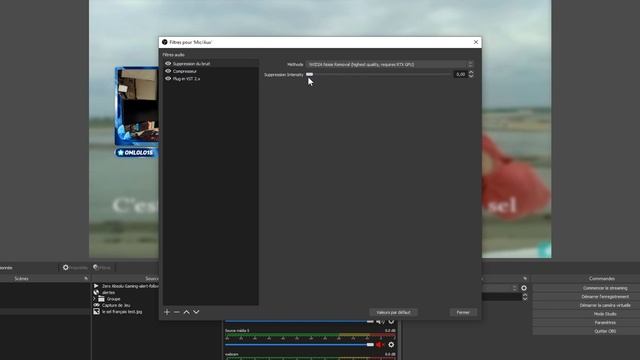Image resolution: width=640 pixels, height=360 pixels.
Task: Click the Mode Studio button
Action: pos(605,314)
